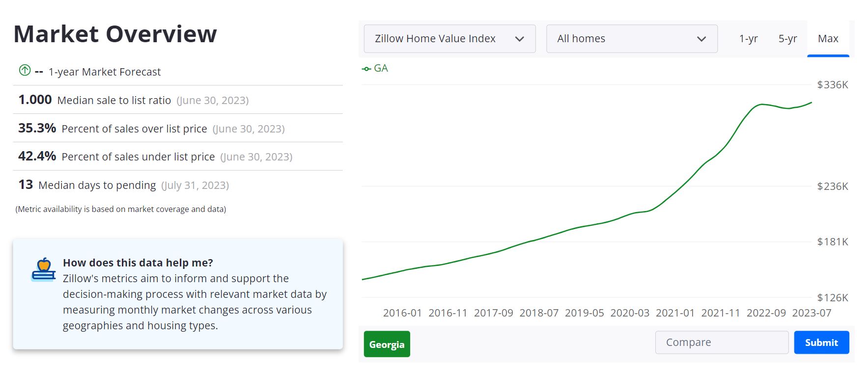Screen dimensions: 868x370
Task: Click inside the Compare input field
Action: pyautogui.click(x=721, y=342)
